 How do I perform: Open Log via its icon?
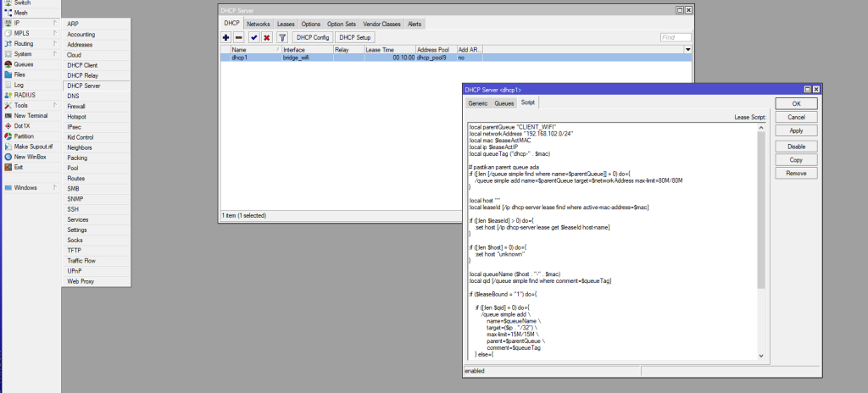pos(8,85)
